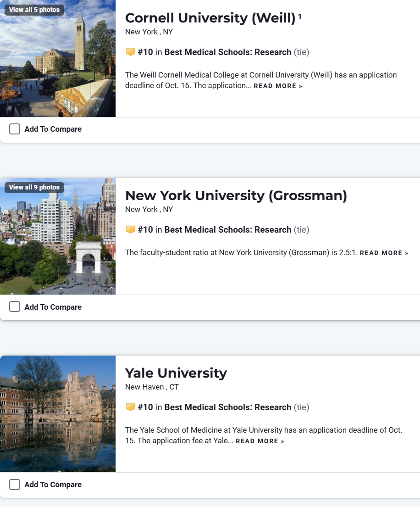
Task: Open the New York University (Grossman) link
Action: pyautogui.click(x=236, y=195)
